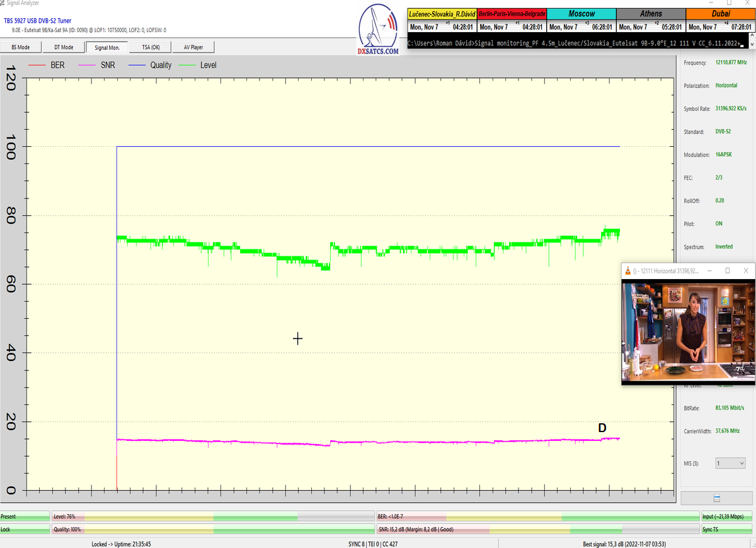The height and width of the screenshot is (548, 756).
Task: Select the Dubai world clock panel
Action: coord(720,20)
